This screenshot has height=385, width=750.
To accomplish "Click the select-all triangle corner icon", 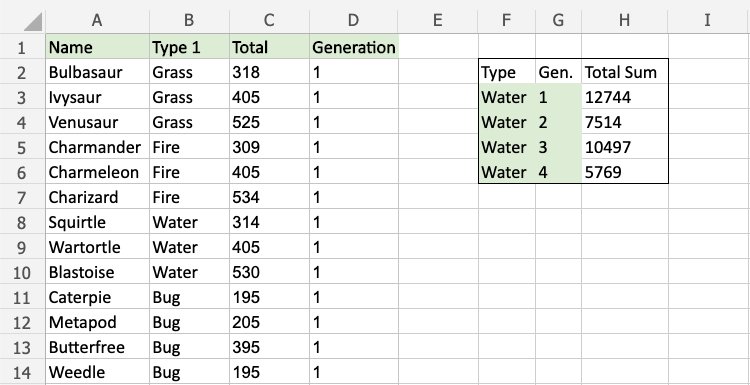I will pyautogui.click(x=33, y=22).
